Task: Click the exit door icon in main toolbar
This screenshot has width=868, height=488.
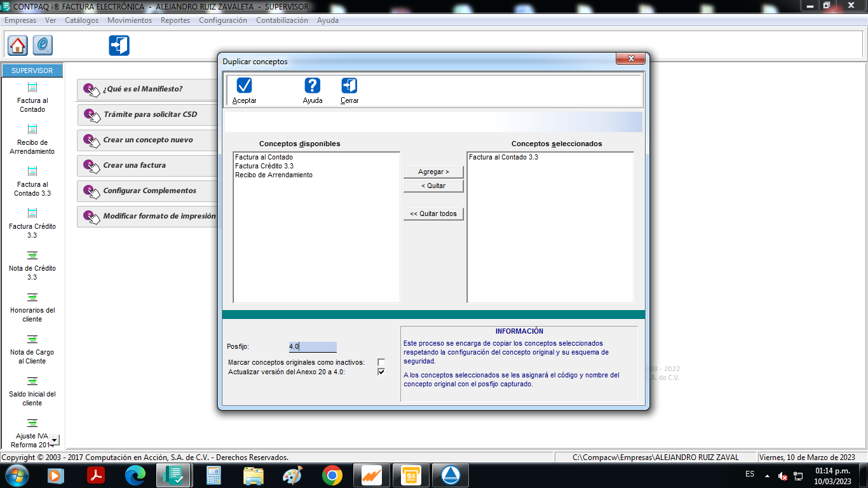Action: [119, 45]
